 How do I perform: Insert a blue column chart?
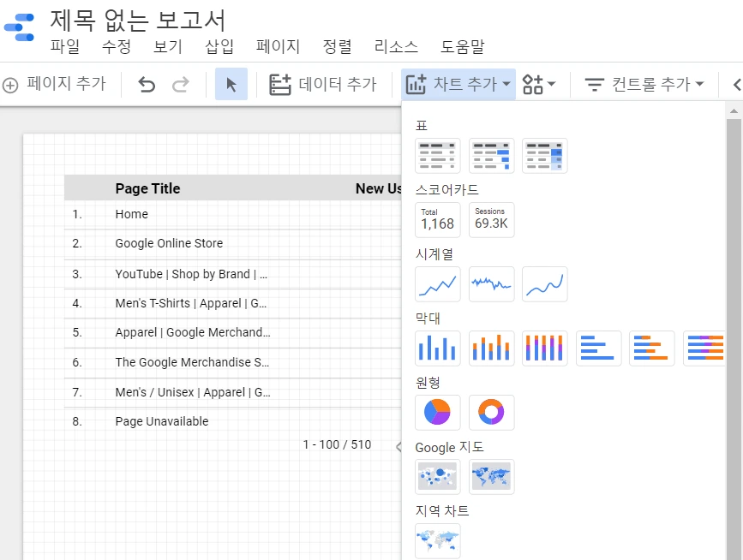point(437,349)
